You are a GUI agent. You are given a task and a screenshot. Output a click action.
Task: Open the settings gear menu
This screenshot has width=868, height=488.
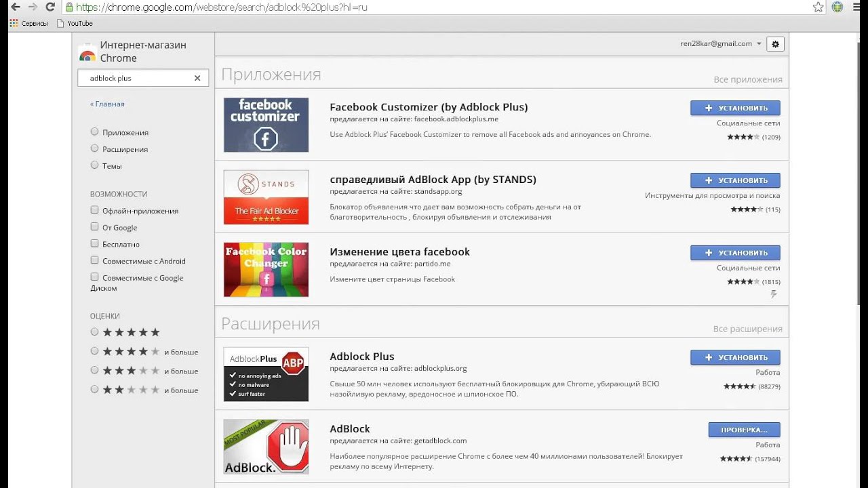pos(776,44)
